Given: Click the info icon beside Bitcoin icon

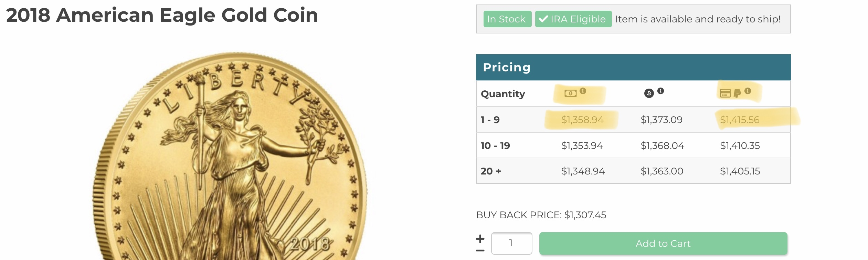Looking at the screenshot, I should tap(660, 91).
